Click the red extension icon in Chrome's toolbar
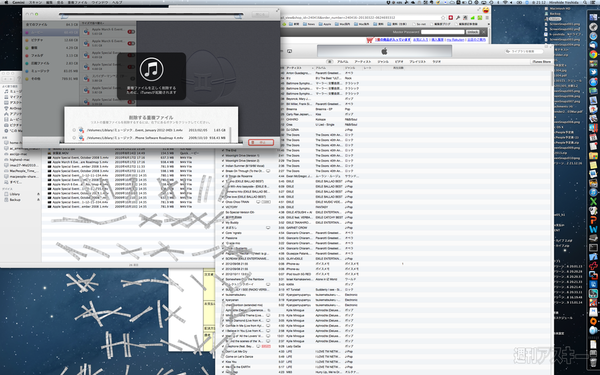This screenshot has width=600, height=375. click(451, 18)
